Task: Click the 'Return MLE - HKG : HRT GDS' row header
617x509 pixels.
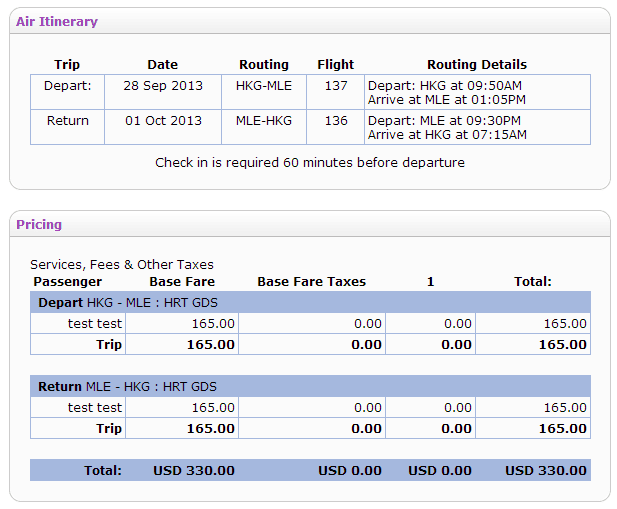Action: (128, 386)
